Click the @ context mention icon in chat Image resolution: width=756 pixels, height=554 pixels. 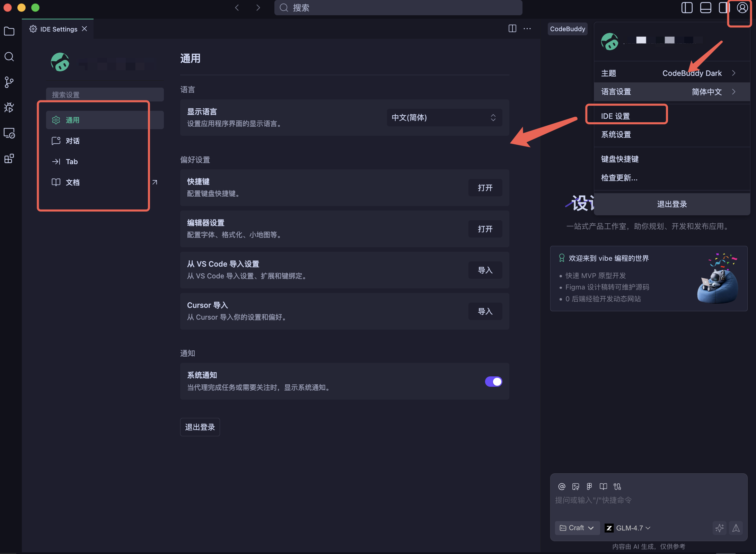[x=561, y=486]
